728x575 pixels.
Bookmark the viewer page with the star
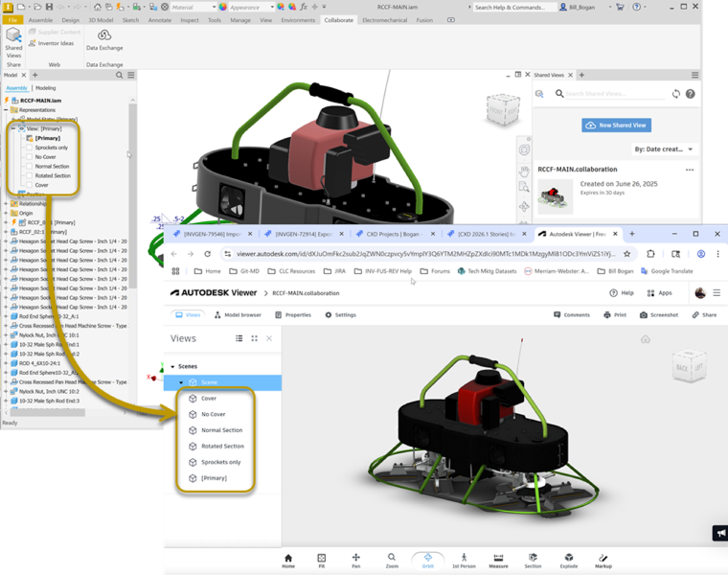626,254
